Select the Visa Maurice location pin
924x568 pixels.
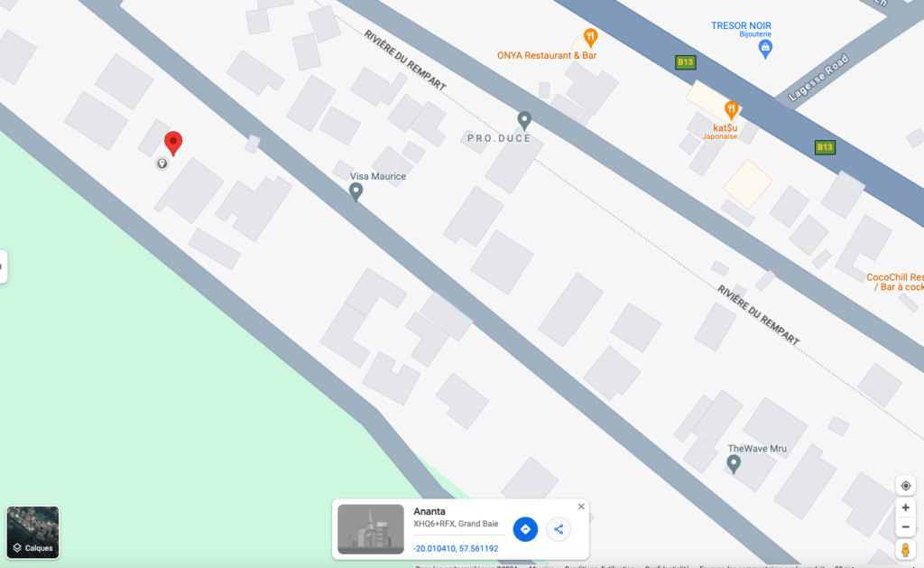356,191
